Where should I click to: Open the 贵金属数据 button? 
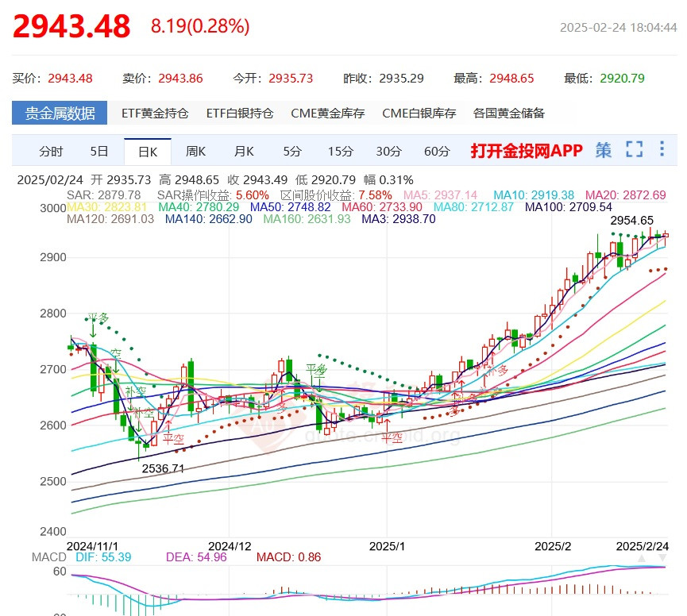60,113
